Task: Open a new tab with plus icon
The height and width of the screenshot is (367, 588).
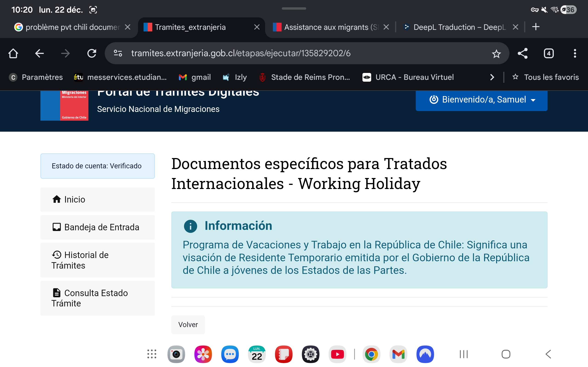Action: 536,27
